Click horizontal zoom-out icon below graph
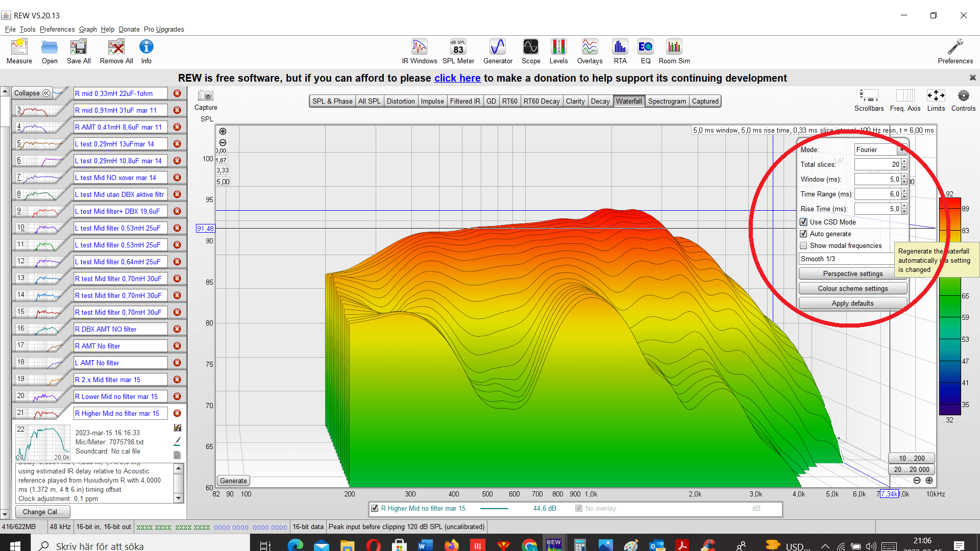The height and width of the screenshot is (551, 980). [x=917, y=481]
